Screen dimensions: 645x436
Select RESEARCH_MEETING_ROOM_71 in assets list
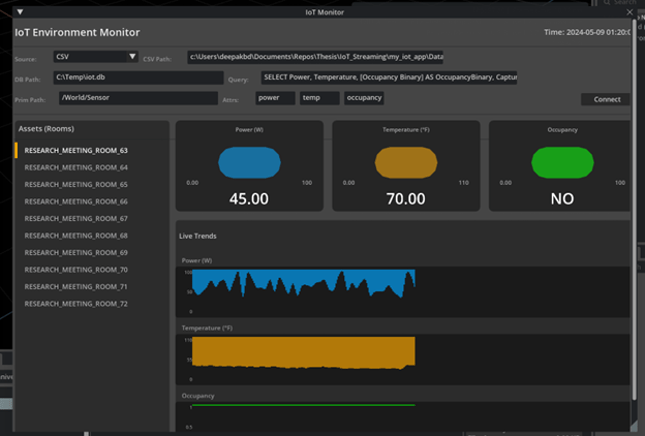tap(76, 287)
